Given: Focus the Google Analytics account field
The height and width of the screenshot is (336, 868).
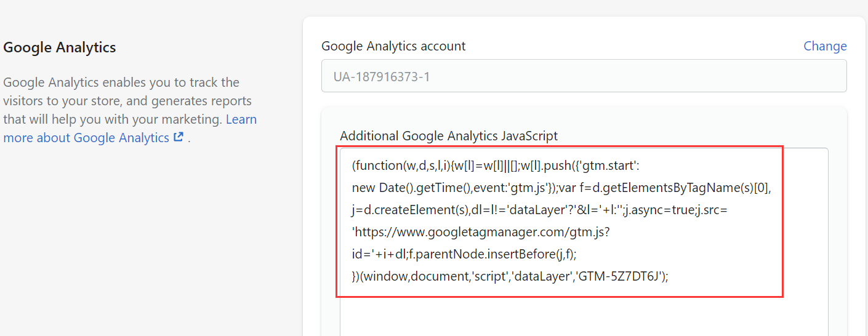Looking at the screenshot, I should (584, 76).
